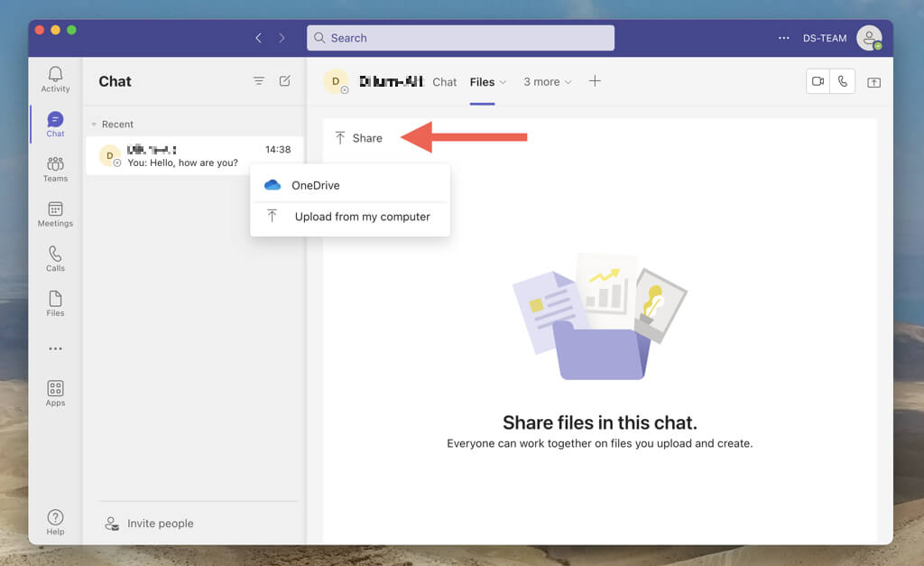This screenshot has width=924, height=566.
Task: Open the settings and more ellipsis menu
Action: 784,38
